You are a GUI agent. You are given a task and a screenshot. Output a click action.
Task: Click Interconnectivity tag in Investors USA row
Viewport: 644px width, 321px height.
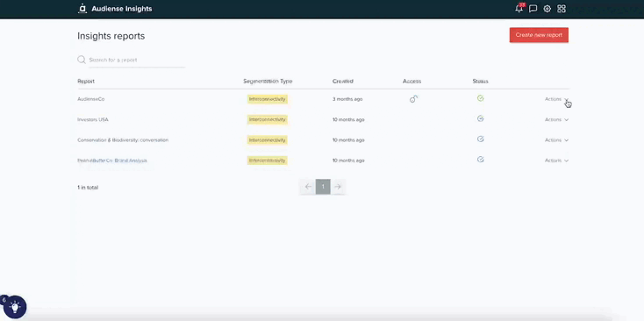point(268,119)
